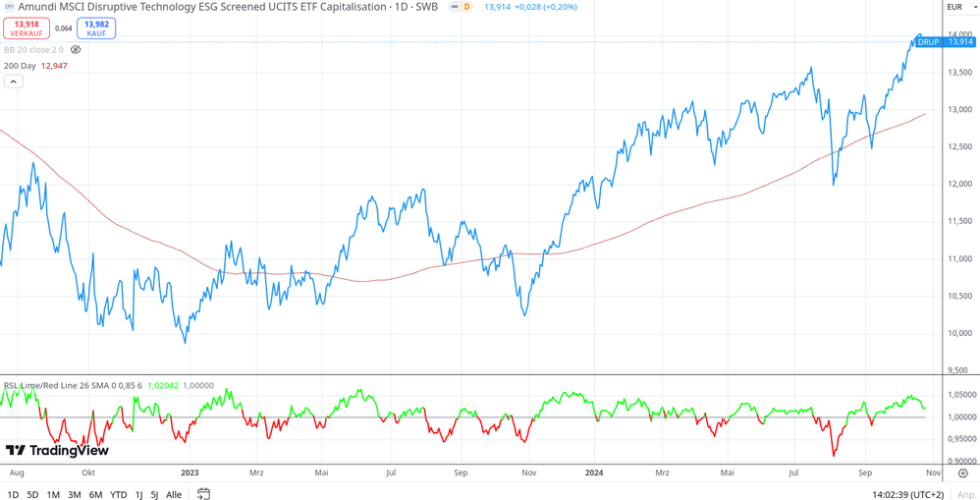Collapse the indicator legend with arrow button

point(14,82)
